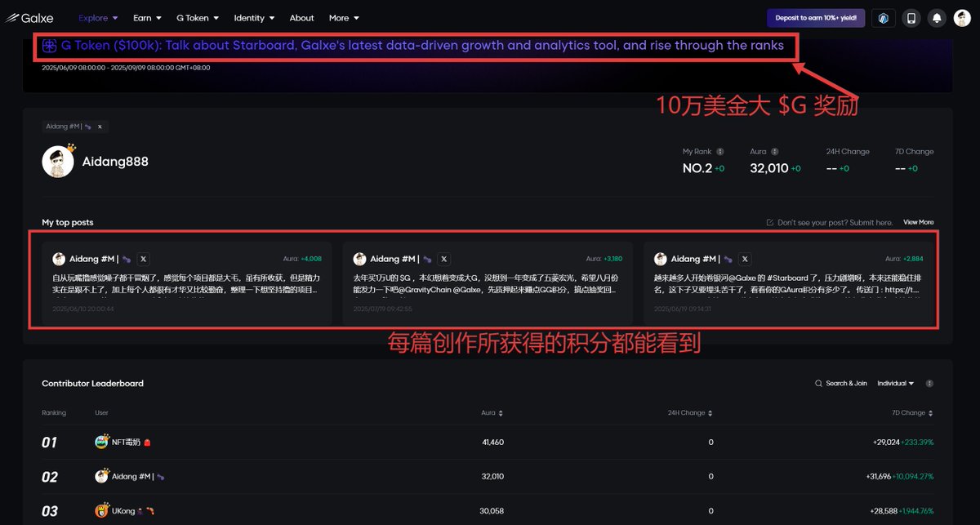This screenshot has width=980, height=525.
Task: Open NFT毒奶 user name in leaderboard
Action: tap(126, 443)
